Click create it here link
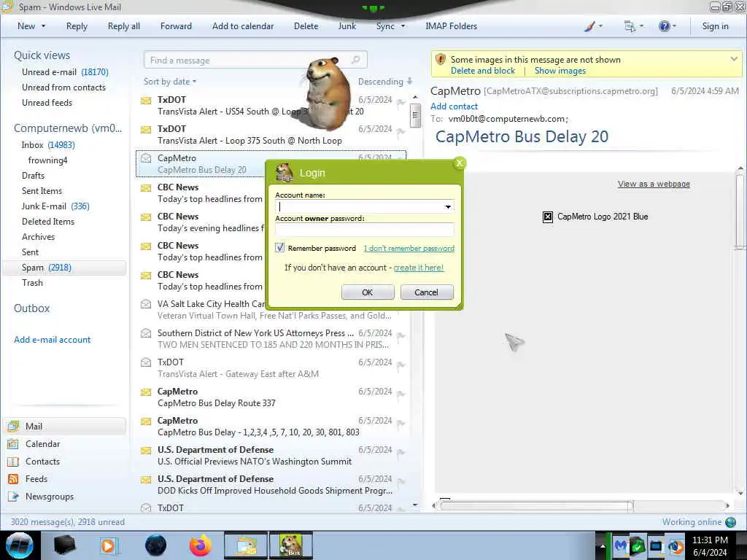The width and height of the screenshot is (747, 560). point(418,268)
